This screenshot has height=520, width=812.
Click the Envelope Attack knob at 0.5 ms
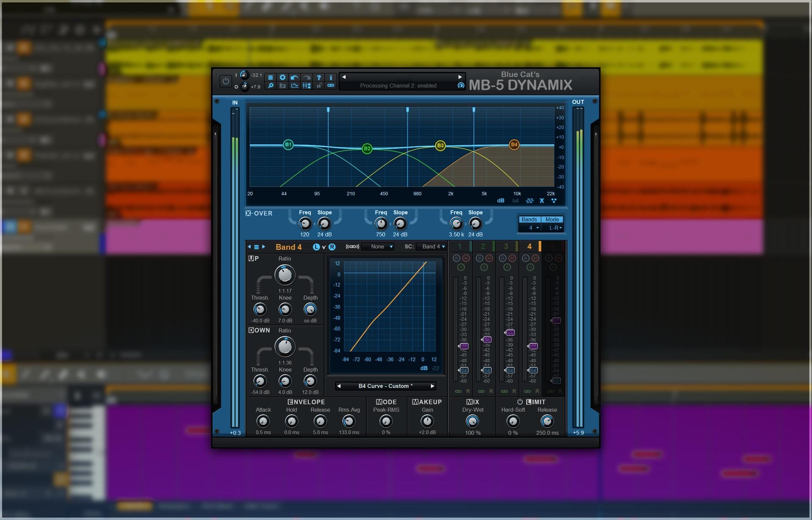tap(263, 421)
